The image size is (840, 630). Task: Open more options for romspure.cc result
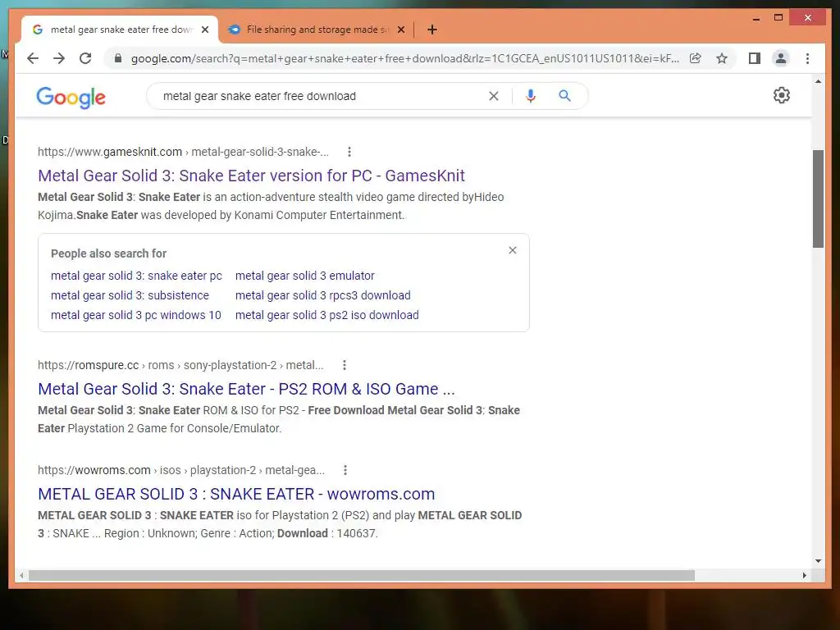[x=345, y=365]
